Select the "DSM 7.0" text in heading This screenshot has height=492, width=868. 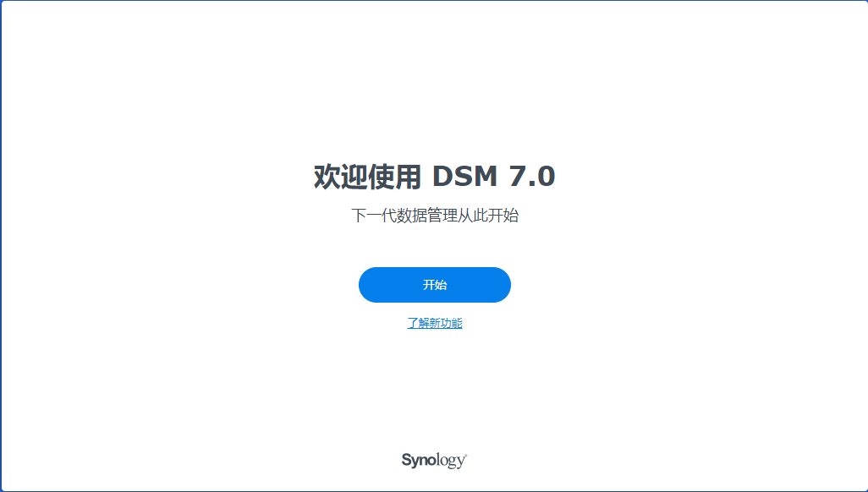[494, 177]
